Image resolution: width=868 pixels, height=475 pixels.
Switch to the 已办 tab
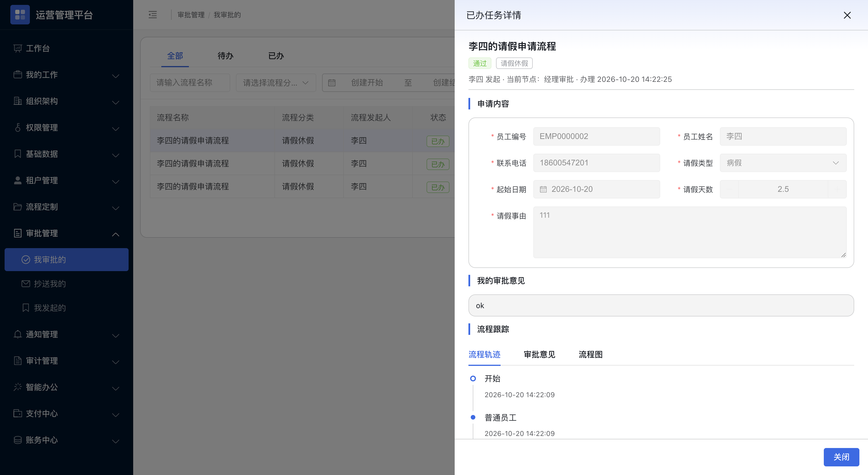point(276,56)
